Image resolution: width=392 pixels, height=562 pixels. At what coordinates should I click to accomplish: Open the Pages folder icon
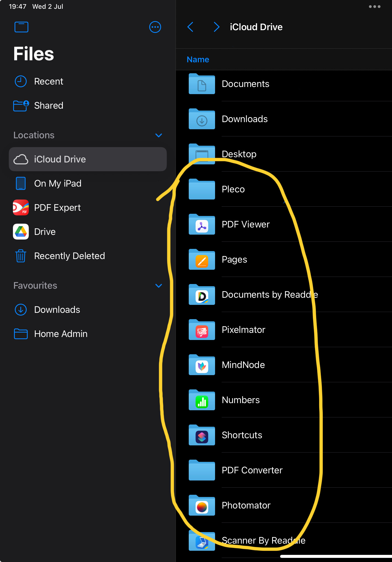click(202, 260)
